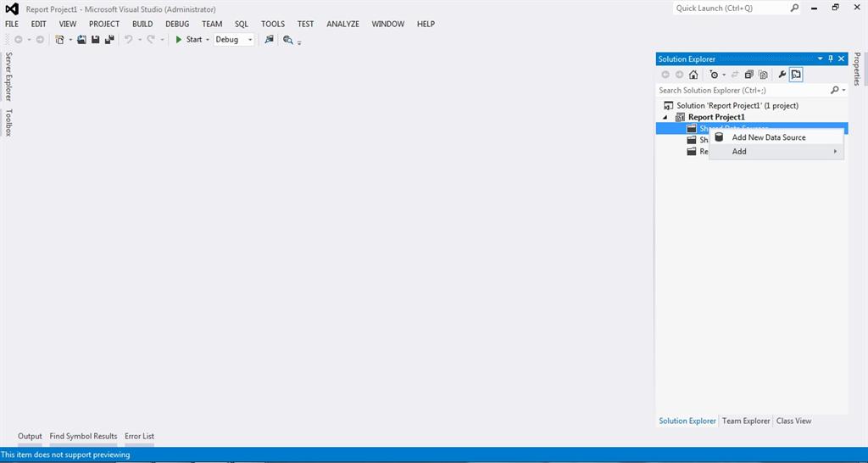
Task: Open the VIEW menu
Action: pyautogui.click(x=68, y=25)
